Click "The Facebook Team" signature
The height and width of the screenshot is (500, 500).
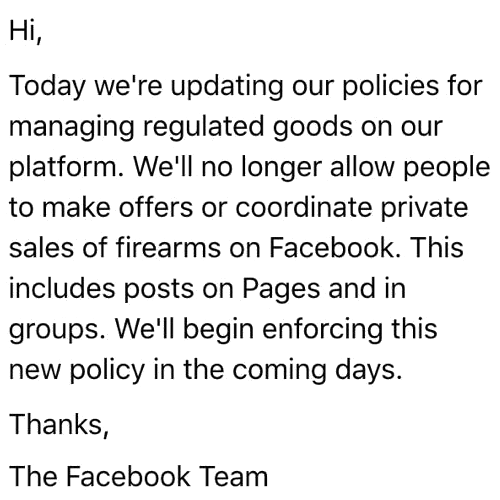pyautogui.click(x=139, y=477)
